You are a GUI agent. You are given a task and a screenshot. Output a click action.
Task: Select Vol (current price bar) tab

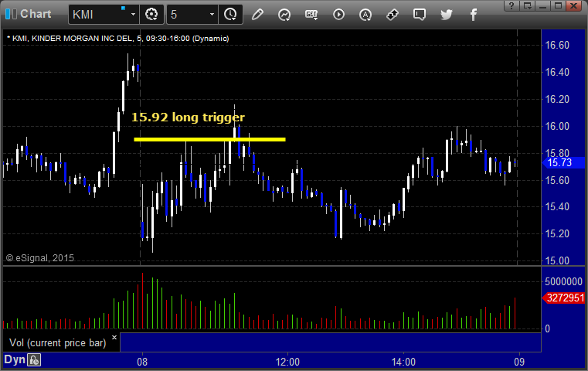58,342
